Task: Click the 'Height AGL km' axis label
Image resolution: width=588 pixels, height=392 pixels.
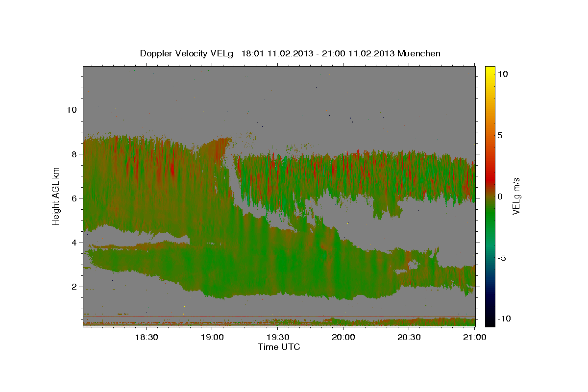Action: tap(56, 196)
